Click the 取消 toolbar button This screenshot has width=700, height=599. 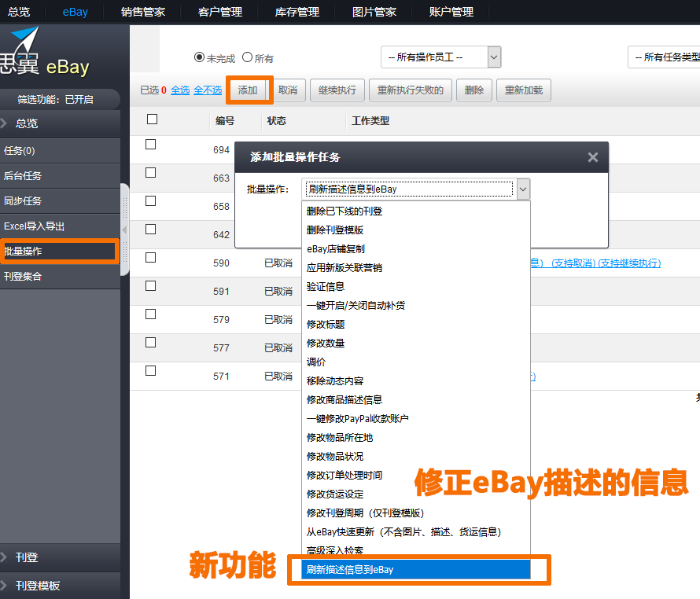[x=288, y=90]
